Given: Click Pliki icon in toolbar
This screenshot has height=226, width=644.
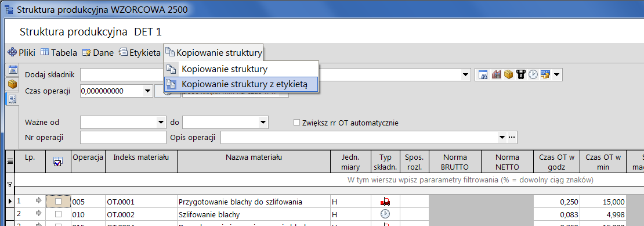Looking at the screenshot, I should click(x=12, y=53).
